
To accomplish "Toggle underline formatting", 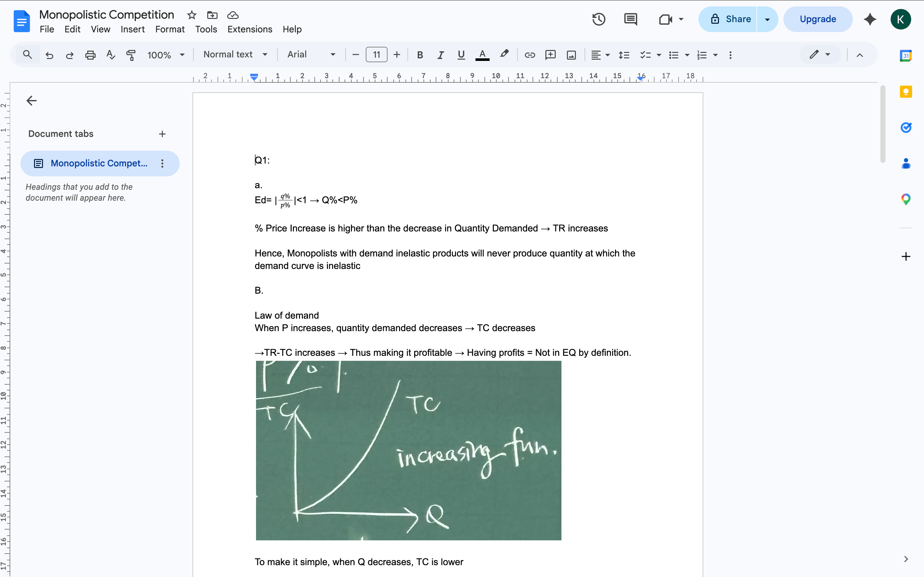I will [x=461, y=55].
